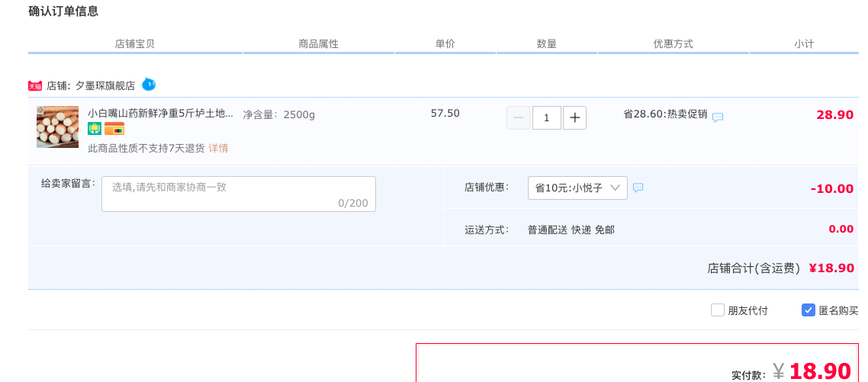Click the 此商品性质不支持7天退货 notice
Image resolution: width=868 pixels, height=382 pixels.
(x=146, y=149)
